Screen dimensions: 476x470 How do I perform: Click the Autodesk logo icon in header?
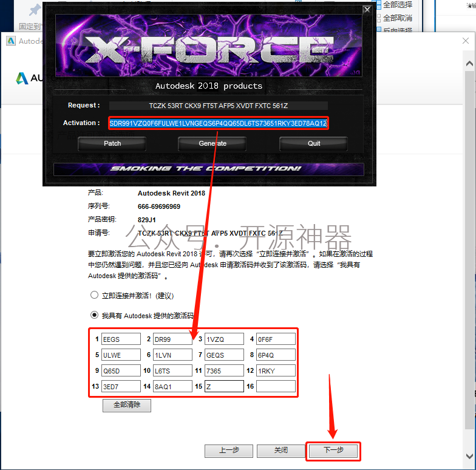click(22, 78)
